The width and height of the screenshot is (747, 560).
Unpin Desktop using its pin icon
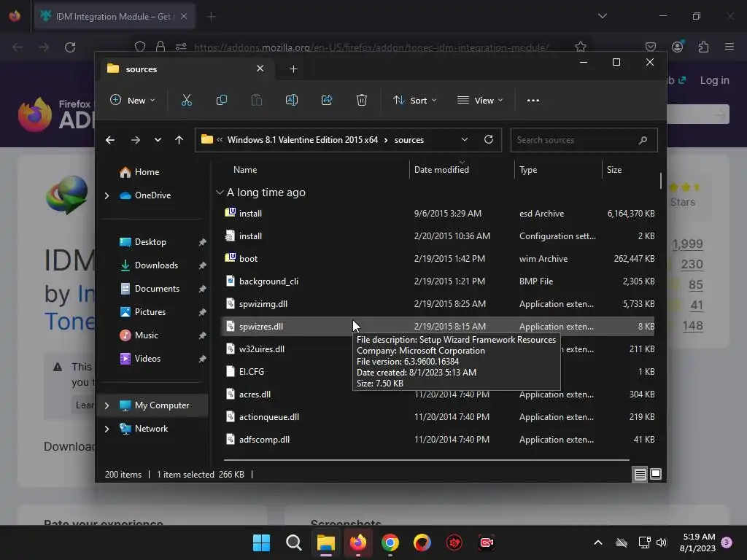(x=202, y=242)
